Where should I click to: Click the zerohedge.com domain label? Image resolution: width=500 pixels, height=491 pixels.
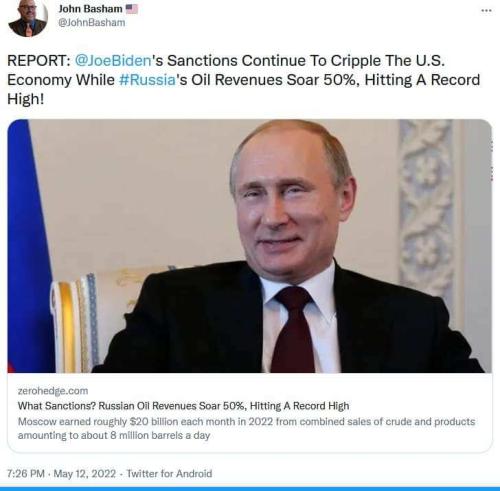point(53,391)
